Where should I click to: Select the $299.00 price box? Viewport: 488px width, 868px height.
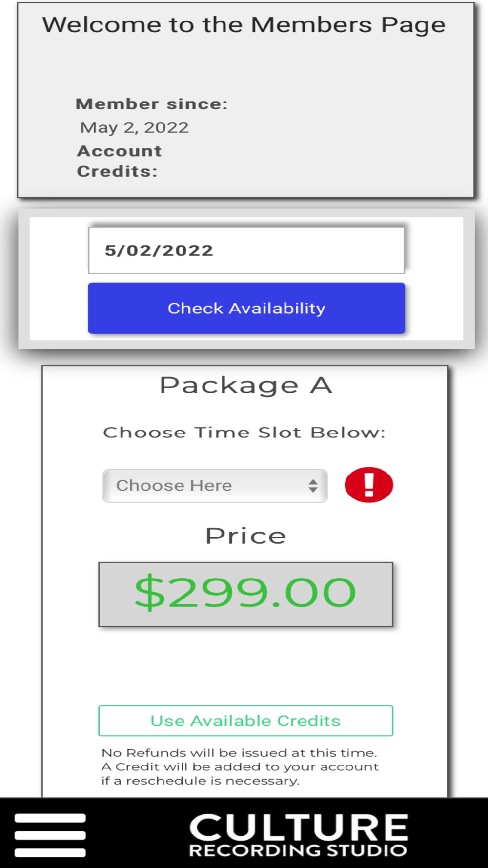245,594
